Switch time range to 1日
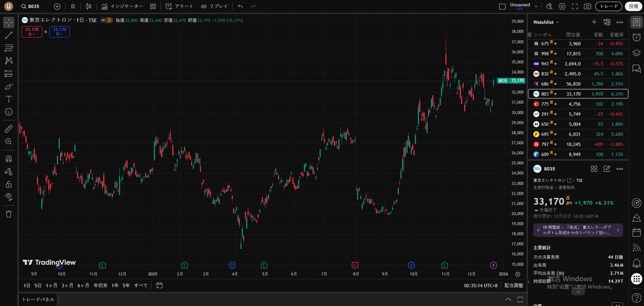This screenshot has height=306, width=644. click(27, 285)
